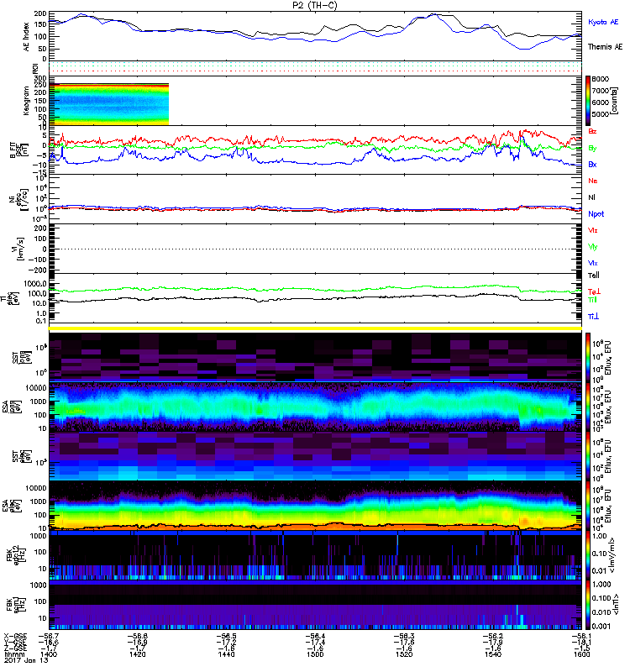Click the 1520 time axis label
The height and width of the screenshot is (672, 630).
coord(404,654)
